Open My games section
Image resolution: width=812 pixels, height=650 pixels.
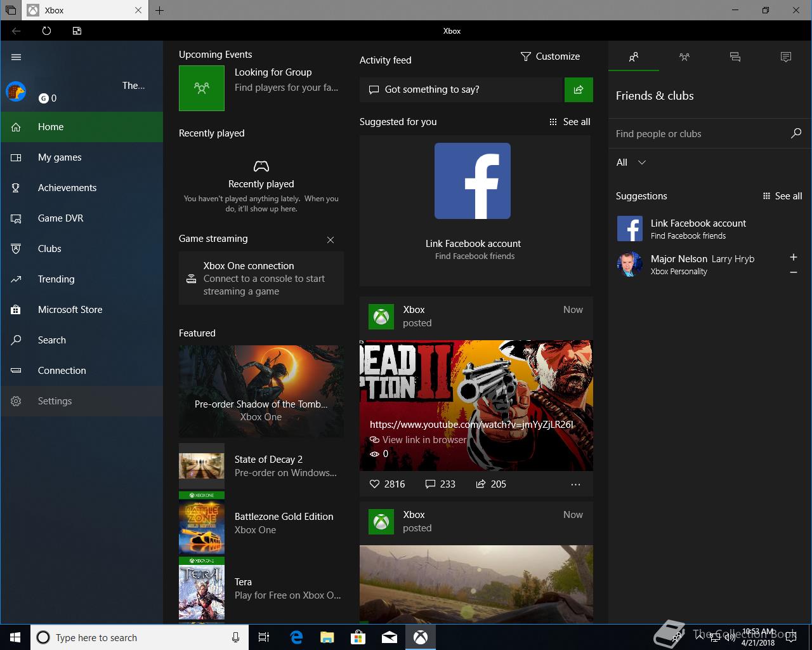[x=81, y=157]
